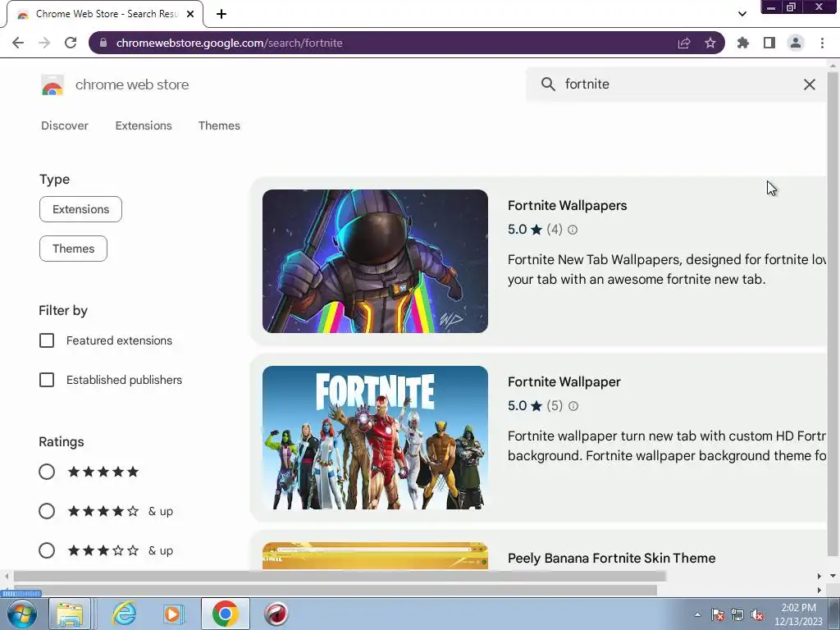Viewport: 840px width, 630px height.
Task: Select the five-star rating filter
Action: (47, 472)
